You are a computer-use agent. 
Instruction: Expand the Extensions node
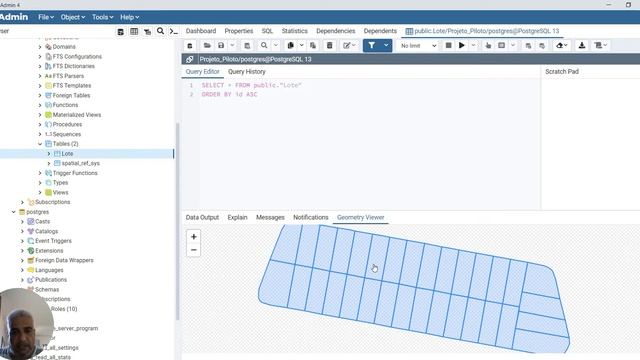tap(22, 251)
